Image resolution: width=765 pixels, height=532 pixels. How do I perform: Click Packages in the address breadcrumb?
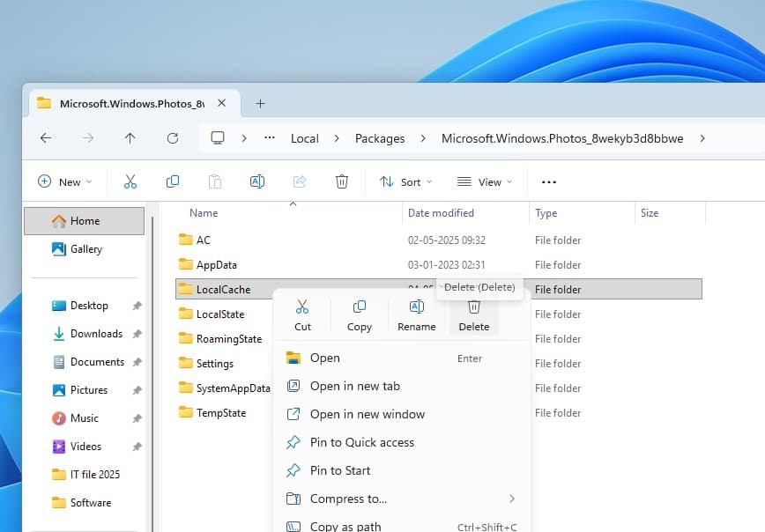click(380, 138)
